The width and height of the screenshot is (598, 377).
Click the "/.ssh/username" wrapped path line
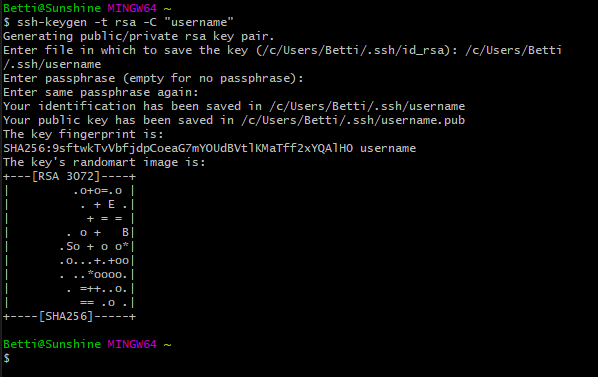(x=52, y=64)
